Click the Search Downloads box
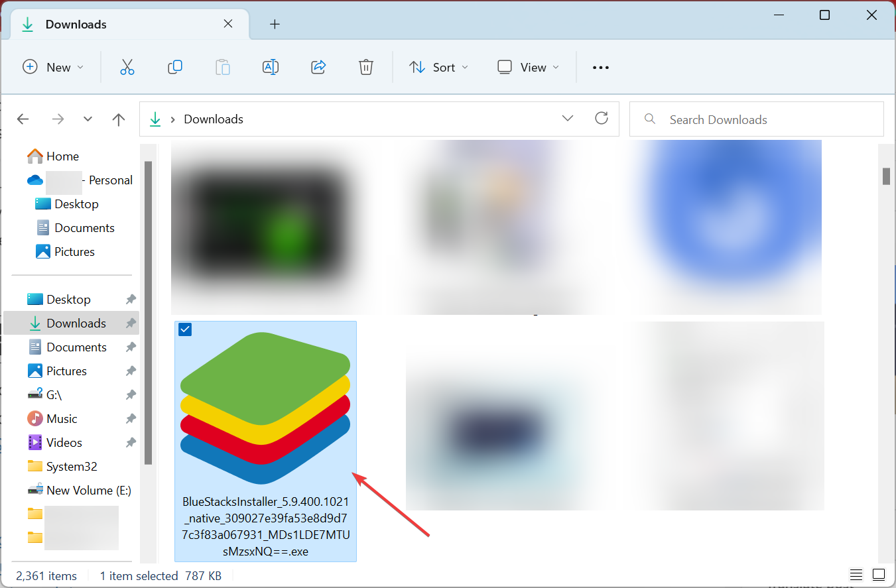 [757, 119]
